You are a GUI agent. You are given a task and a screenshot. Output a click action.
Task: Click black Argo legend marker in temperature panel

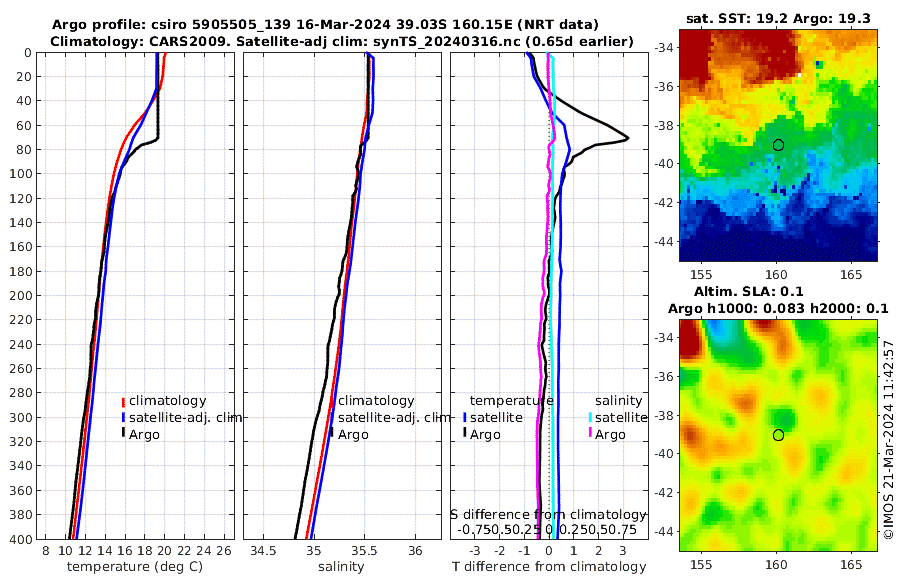[x=123, y=433]
